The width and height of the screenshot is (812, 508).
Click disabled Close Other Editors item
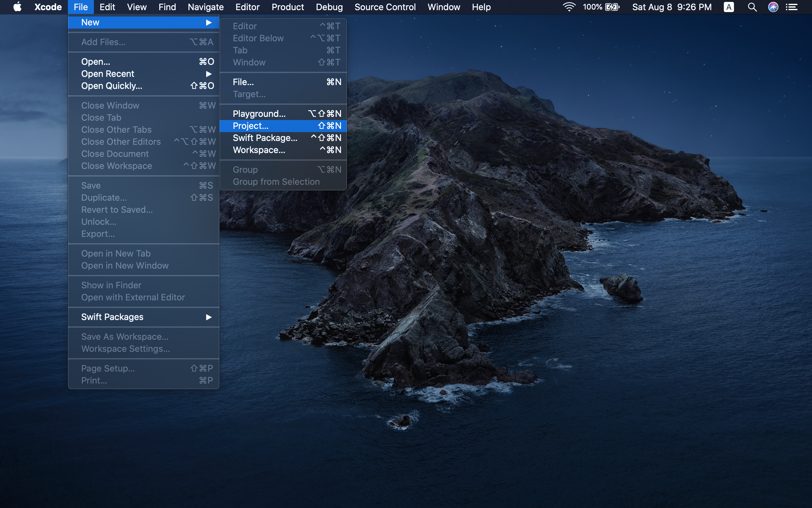point(144,142)
